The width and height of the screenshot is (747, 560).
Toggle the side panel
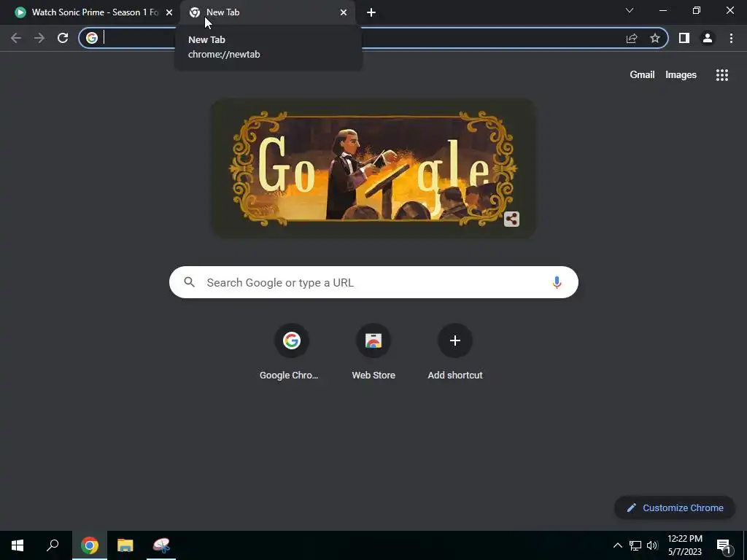[684, 38]
